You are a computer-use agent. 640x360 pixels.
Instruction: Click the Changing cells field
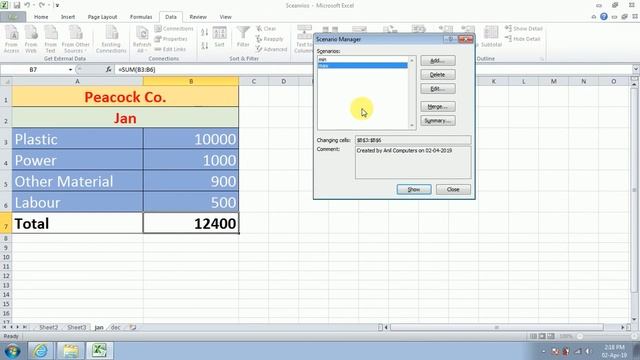pyautogui.click(x=413, y=140)
